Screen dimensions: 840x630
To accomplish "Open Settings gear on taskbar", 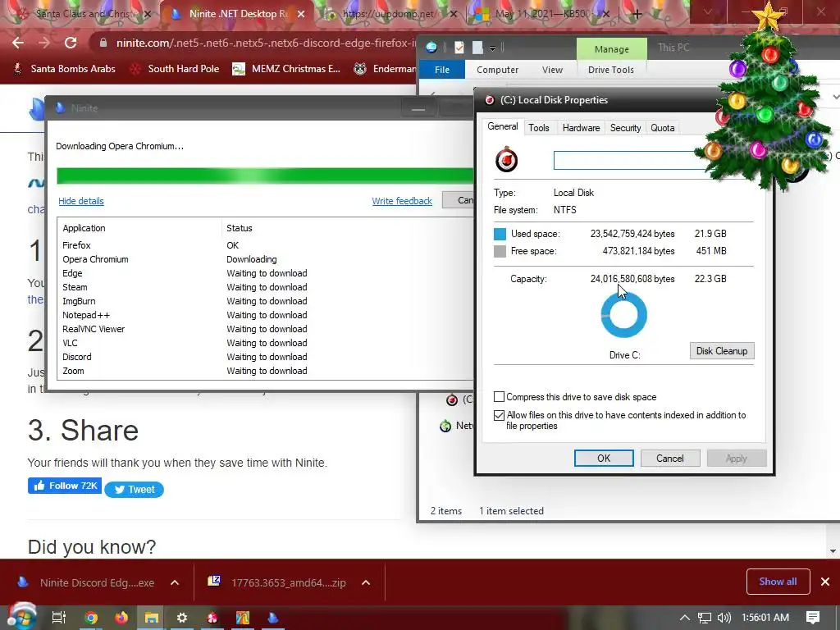I will pyautogui.click(x=182, y=618).
